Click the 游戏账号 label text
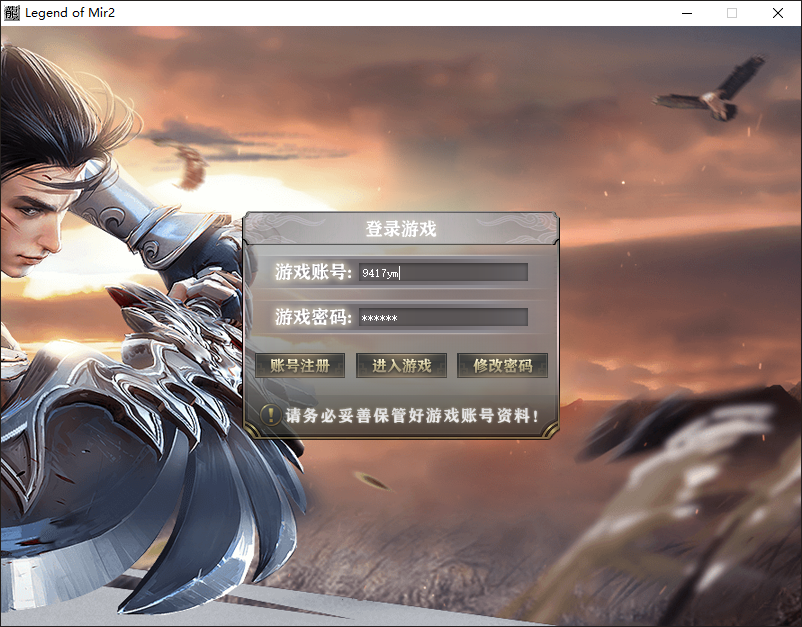The height and width of the screenshot is (627, 802). click(313, 272)
